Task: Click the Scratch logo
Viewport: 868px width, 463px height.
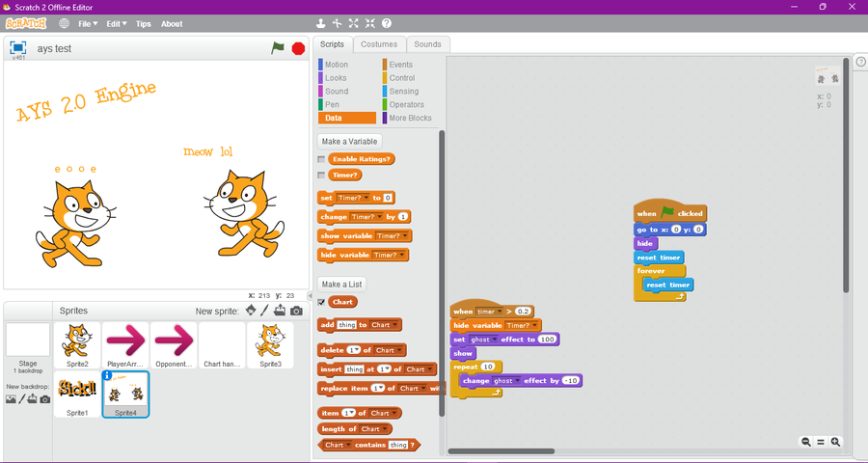Action: [26, 23]
